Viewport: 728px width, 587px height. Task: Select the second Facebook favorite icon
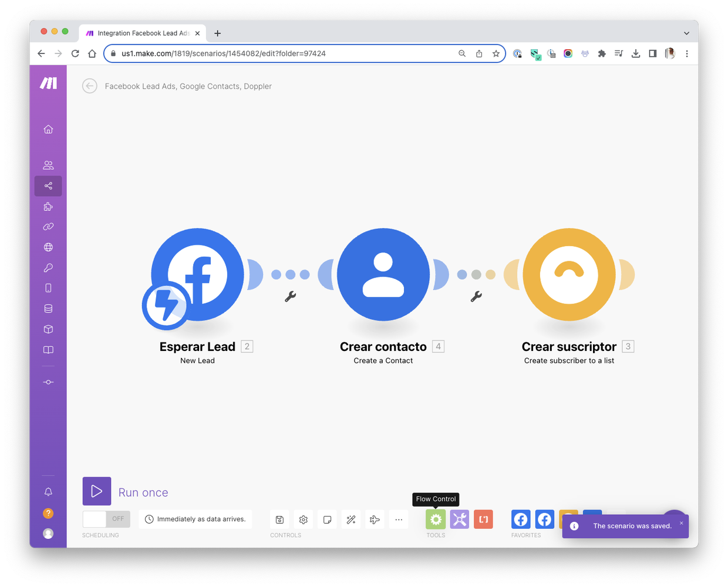click(545, 519)
